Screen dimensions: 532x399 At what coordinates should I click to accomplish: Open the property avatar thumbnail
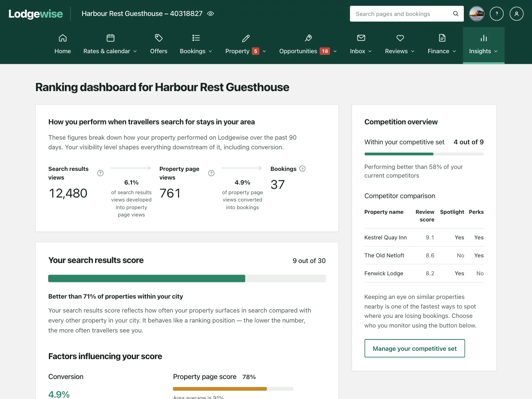pyautogui.click(x=477, y=14)
